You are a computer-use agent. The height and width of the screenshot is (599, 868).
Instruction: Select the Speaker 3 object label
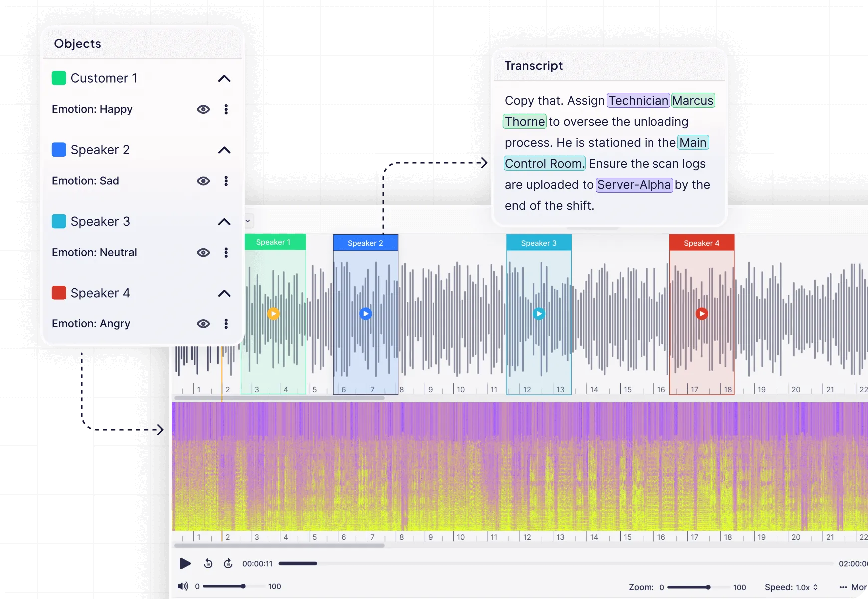coord(100,221)
